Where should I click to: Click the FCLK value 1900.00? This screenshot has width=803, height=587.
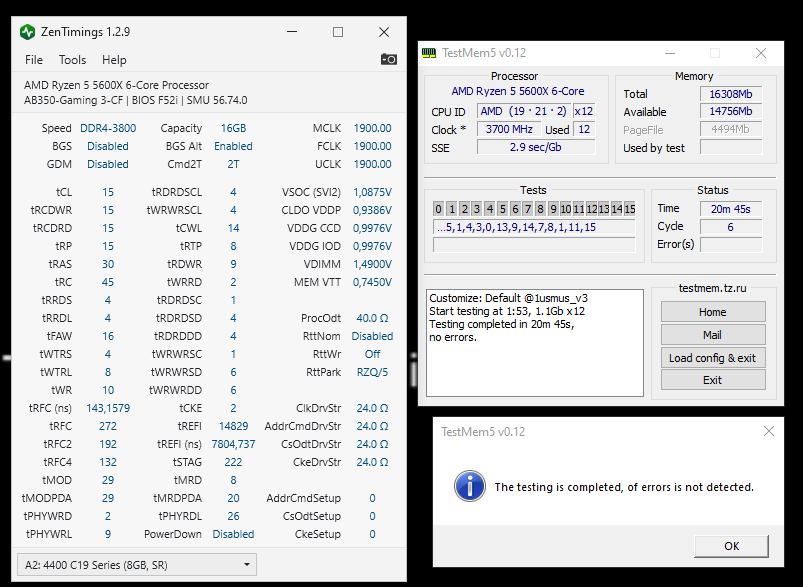(372, 146)
